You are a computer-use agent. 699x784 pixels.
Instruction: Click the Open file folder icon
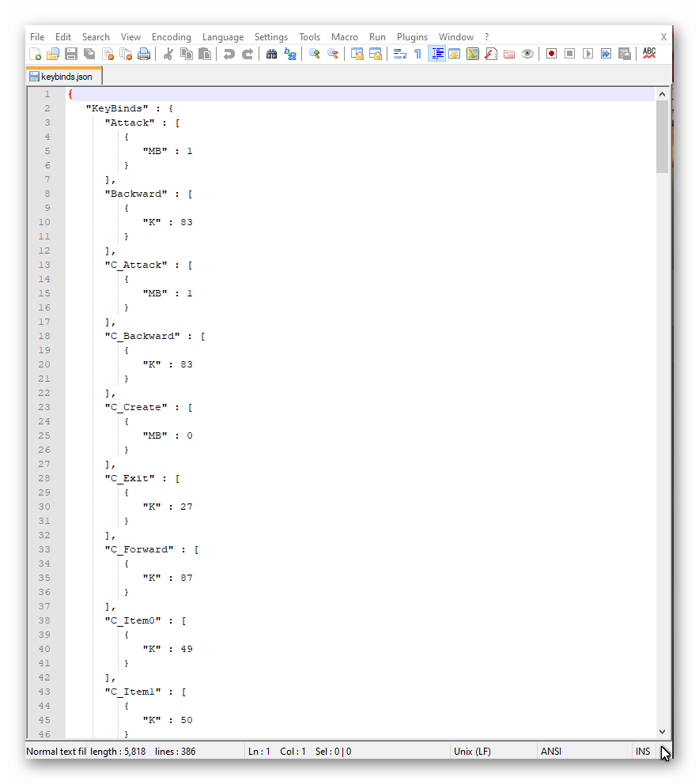coord(53,54)
